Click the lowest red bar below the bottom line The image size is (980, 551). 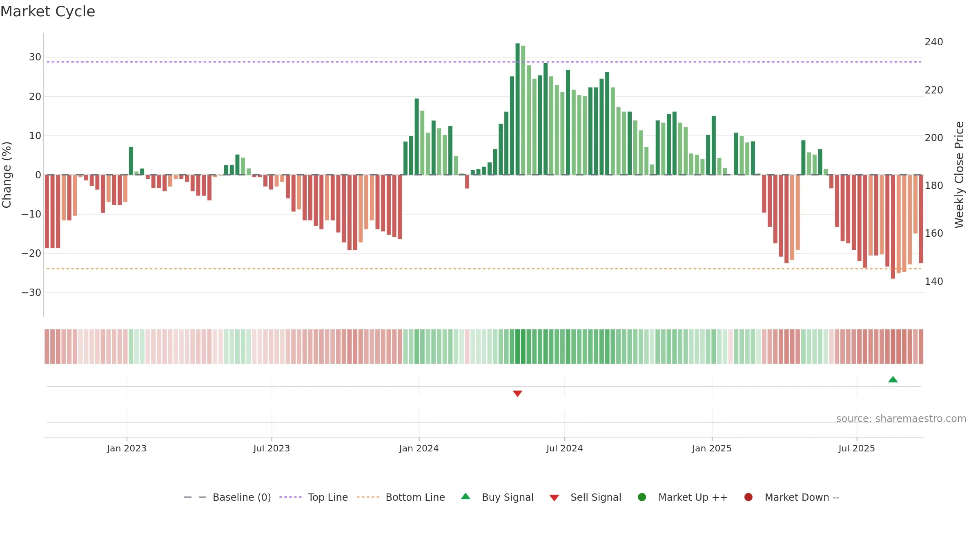click(893, 227)
